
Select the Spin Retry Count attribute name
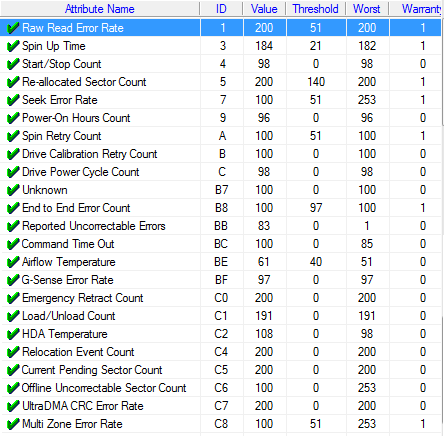pos(61,136)
